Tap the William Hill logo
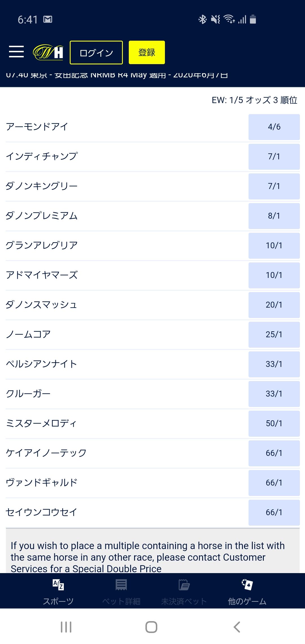Viewport: 305px width, 644px height. [x=48, y=52]
